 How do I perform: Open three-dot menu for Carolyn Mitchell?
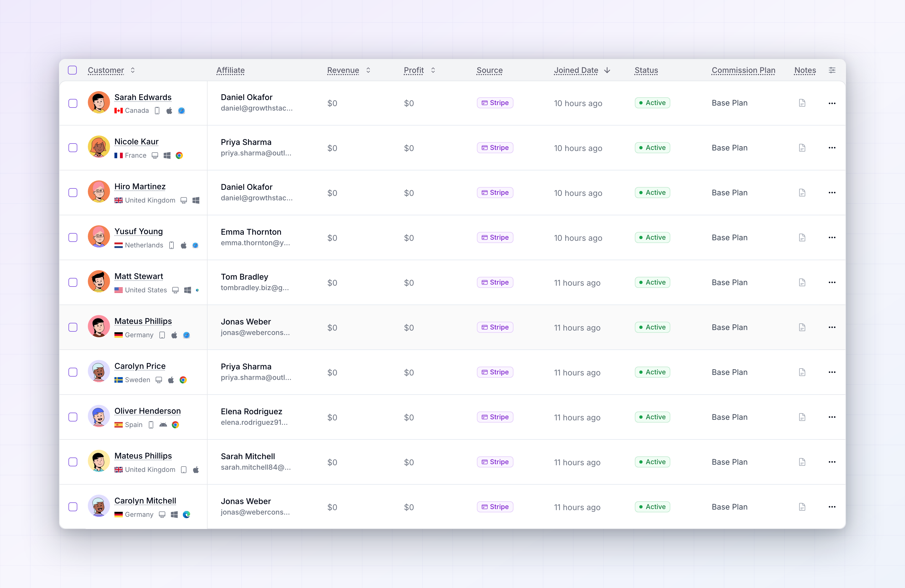832,507
